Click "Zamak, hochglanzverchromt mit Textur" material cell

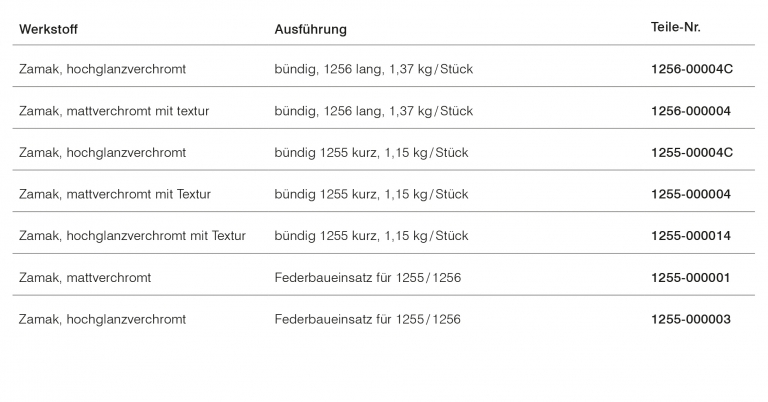tap(132, 236)
